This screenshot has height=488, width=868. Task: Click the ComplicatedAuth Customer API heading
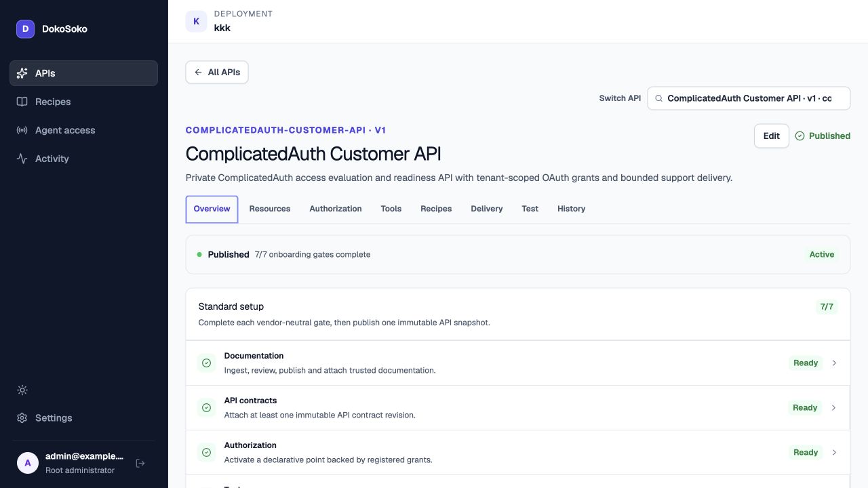click(x=313, y=154)
